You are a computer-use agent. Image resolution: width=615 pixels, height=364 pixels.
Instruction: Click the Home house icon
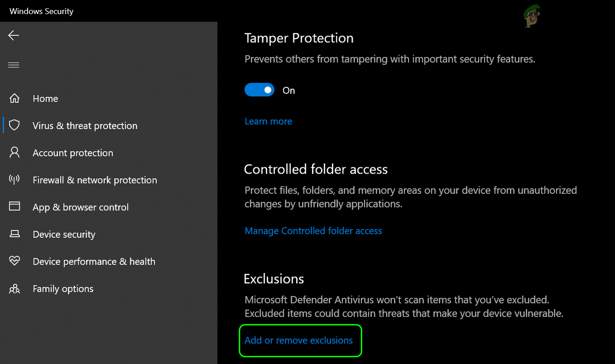(14, 98)
